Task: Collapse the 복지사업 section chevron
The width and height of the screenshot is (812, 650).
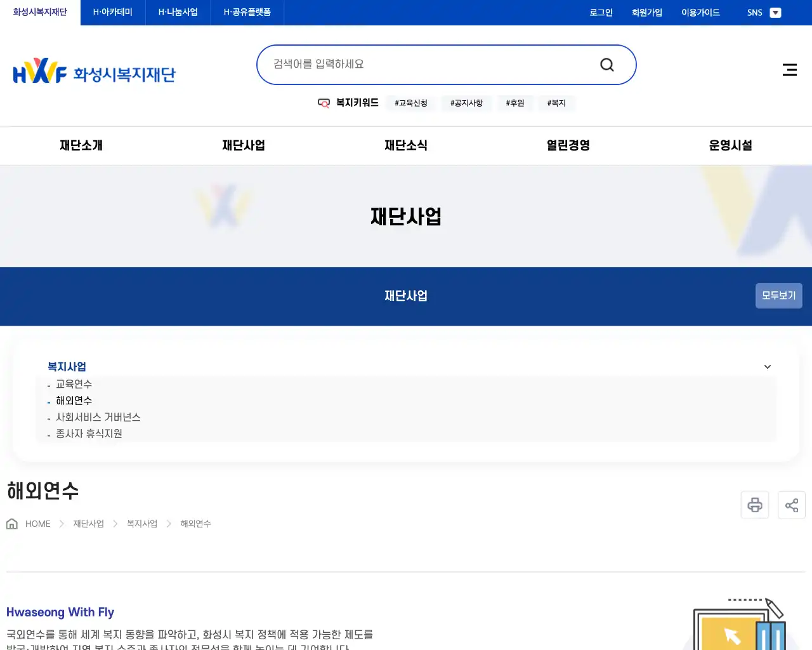Action: (767, 366)
